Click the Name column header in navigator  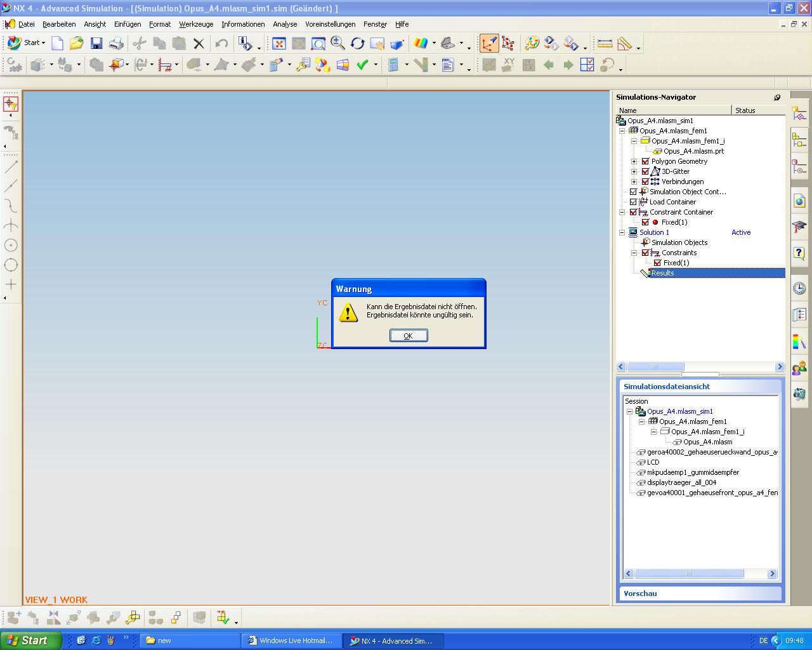(x=674, y=110)
